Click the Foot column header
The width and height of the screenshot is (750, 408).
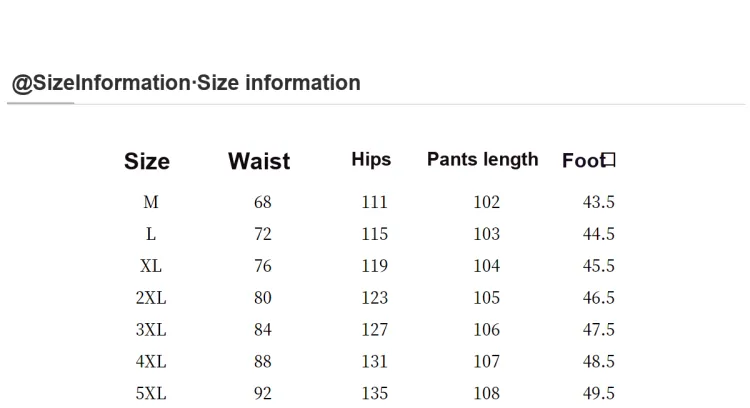coord(589,160)
